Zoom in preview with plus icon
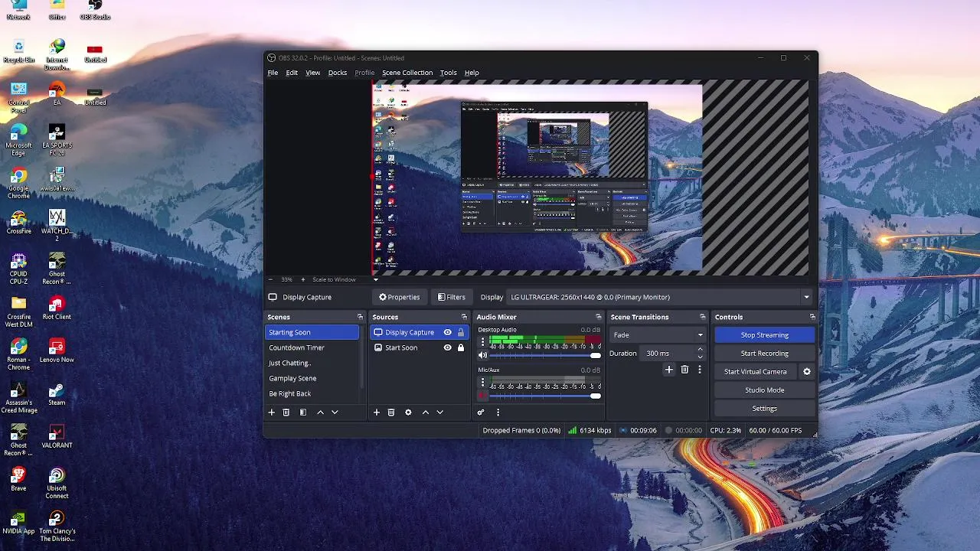 (302, 279)
